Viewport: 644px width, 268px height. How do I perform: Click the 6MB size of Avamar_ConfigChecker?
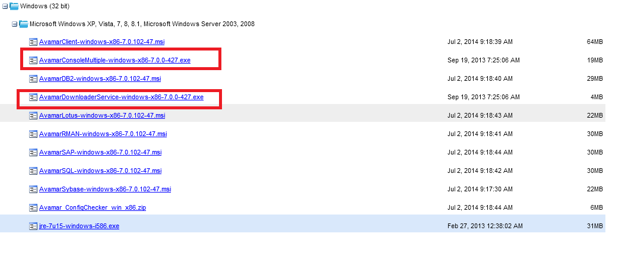click(x=597, y=208)
